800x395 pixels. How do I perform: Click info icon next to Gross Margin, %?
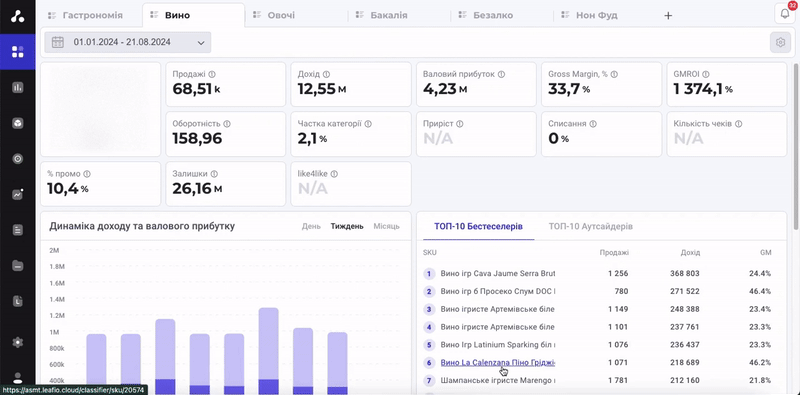point(614,74)
